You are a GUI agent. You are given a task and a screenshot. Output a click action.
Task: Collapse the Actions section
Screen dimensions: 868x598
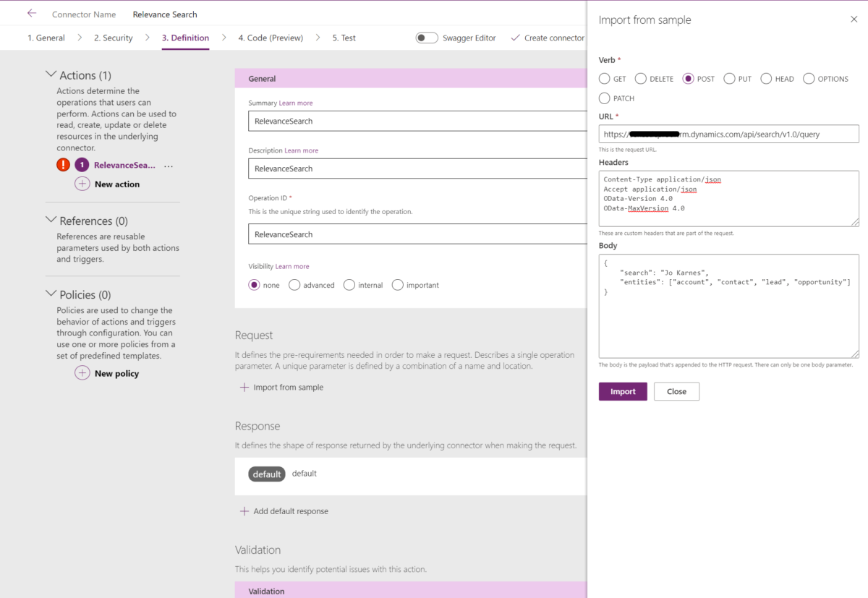click(x=51, y=73)
